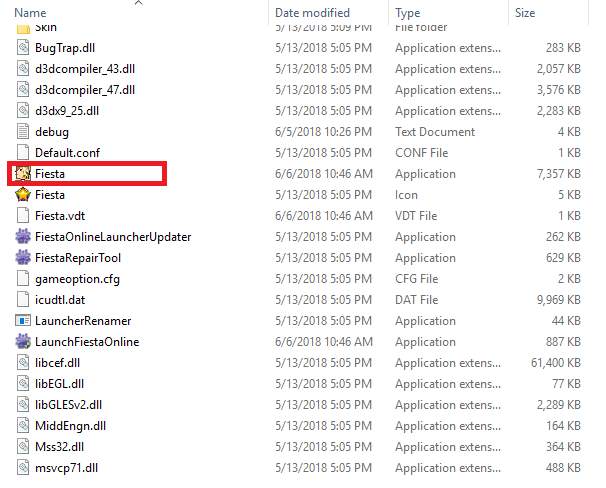Select the d3dcompiler_43.dll file name
Viewport: 606px width, 488px height.
point(85,69)
